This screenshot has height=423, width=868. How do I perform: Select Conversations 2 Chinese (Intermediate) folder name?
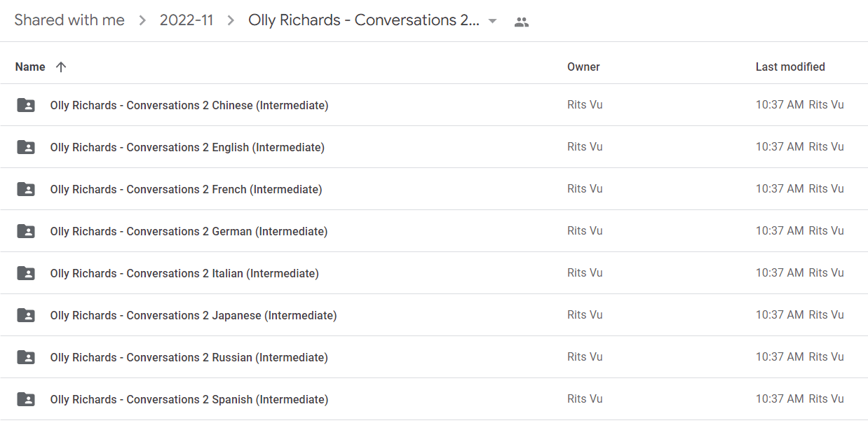pos(189,106)
